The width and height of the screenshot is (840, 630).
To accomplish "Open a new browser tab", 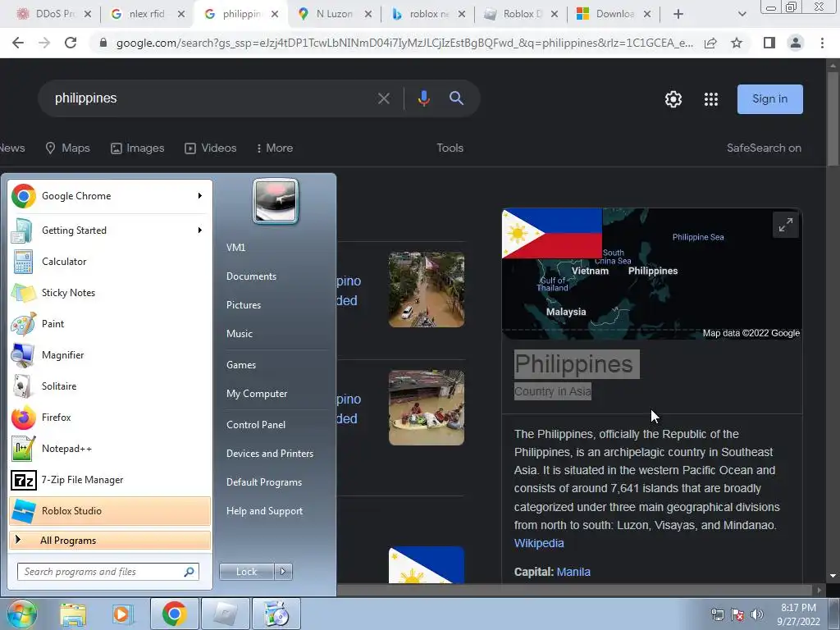I will click(678, 14).
